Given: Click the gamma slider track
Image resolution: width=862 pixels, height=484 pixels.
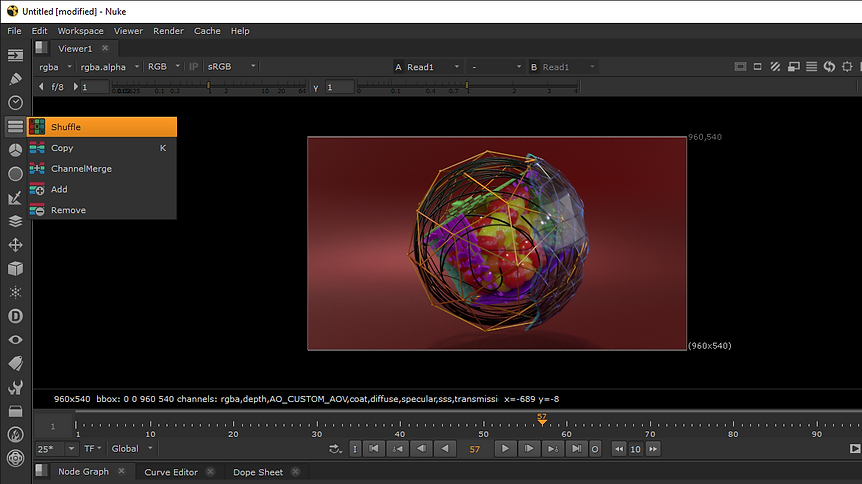Looking at the screenshot, I should 468,86.
